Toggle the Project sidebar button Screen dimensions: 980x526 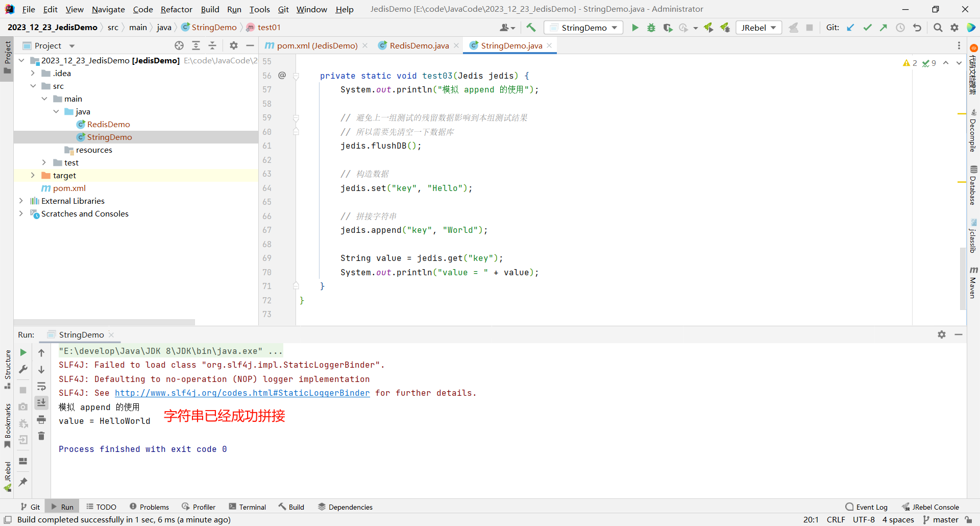click(7, 58)
